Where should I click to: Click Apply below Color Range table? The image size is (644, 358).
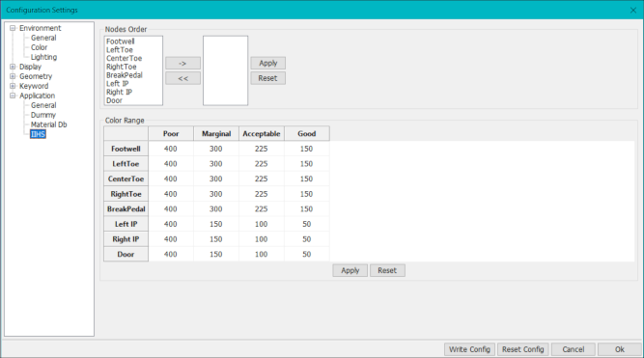(x=350, y=270)
